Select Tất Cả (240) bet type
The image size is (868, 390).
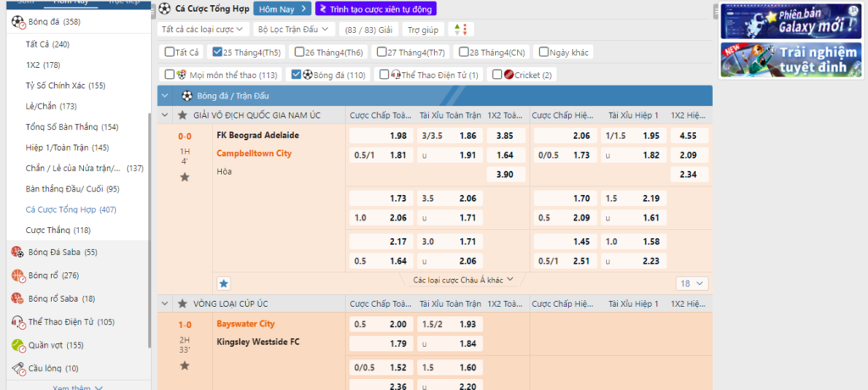click(47, 44)
